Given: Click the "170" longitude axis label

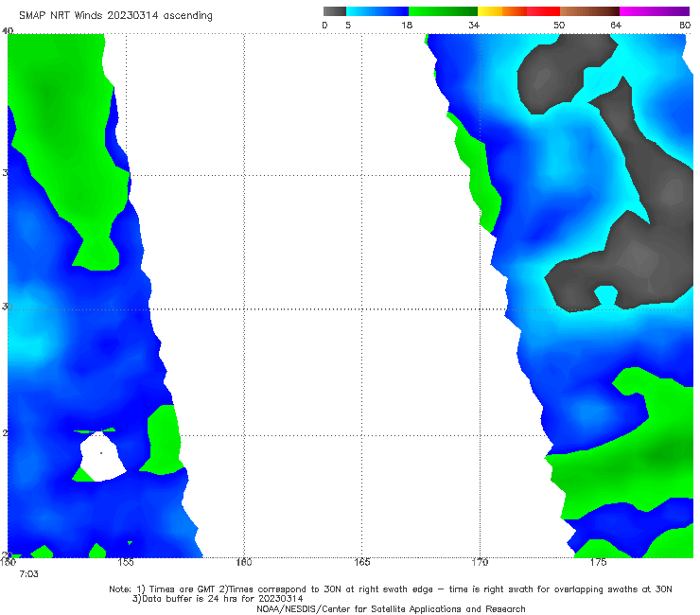Looking at the screenshot, I should 480,562.
